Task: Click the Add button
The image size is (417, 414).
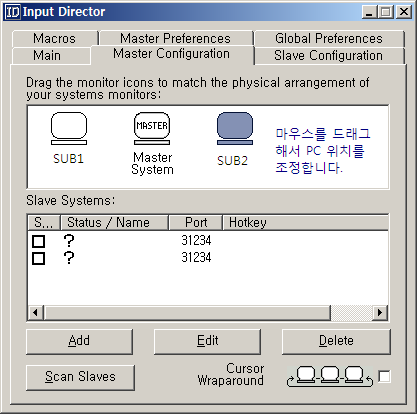Action: pos(79,341)
